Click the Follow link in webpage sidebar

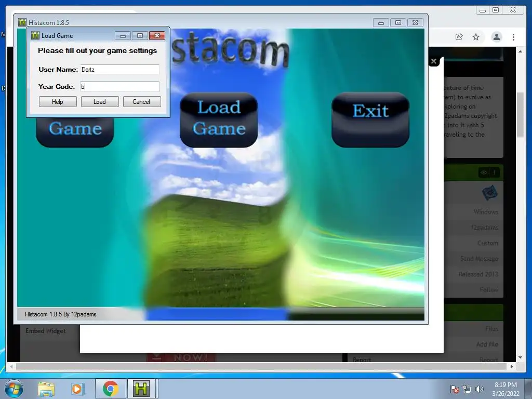pyautogui.click(x=489, y=290)
